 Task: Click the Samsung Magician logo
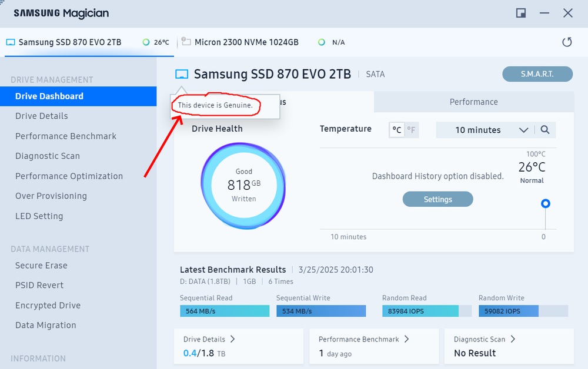(62, 14)
